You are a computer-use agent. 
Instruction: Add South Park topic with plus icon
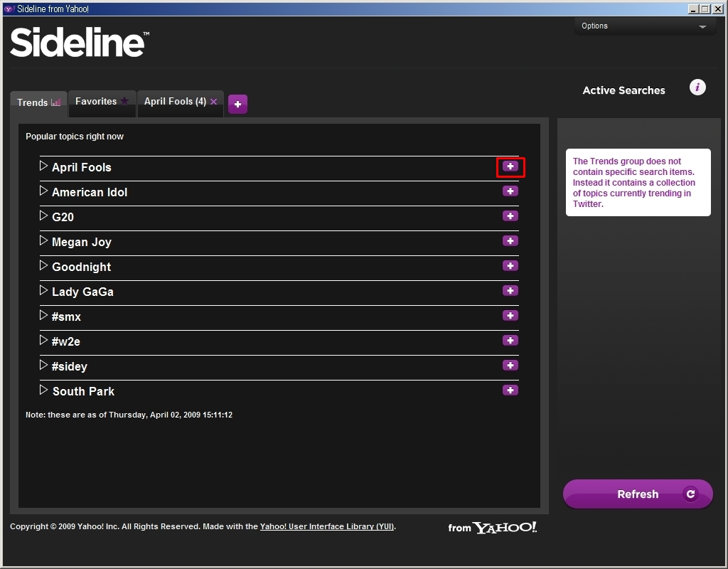pos(510,390)
